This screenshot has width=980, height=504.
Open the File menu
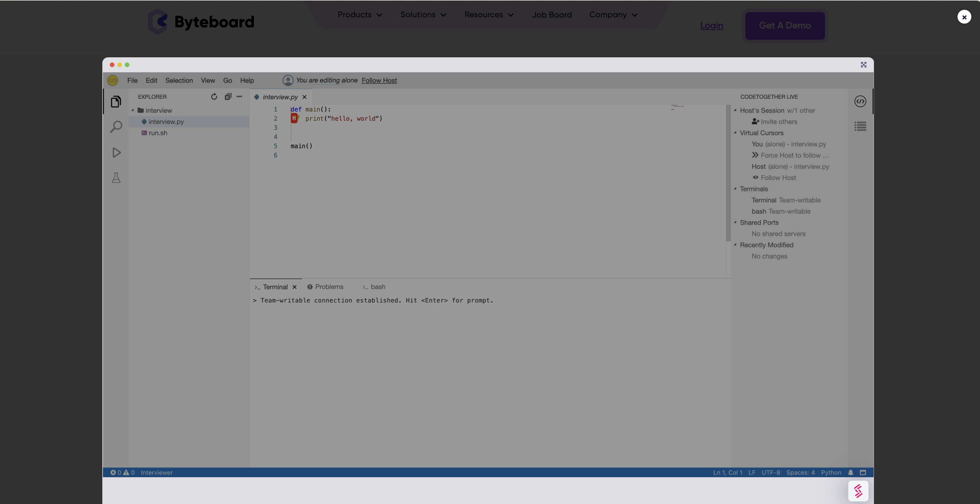[x=132, y=80]
